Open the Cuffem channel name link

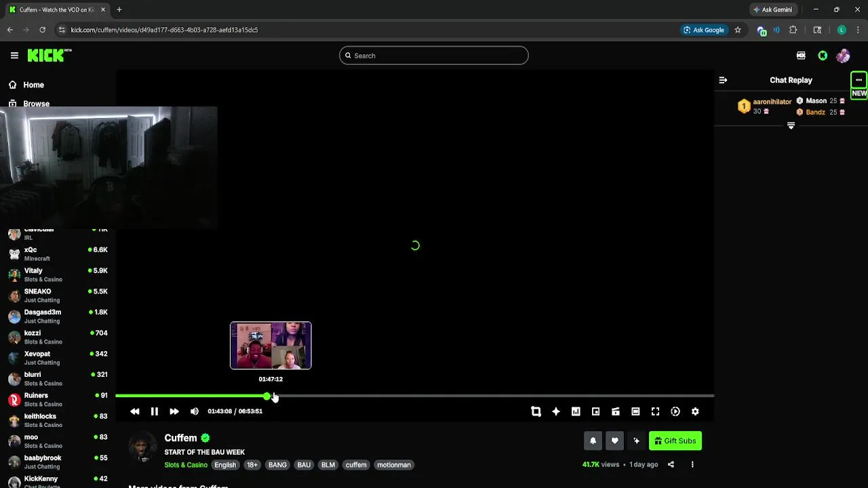(180, 438)
